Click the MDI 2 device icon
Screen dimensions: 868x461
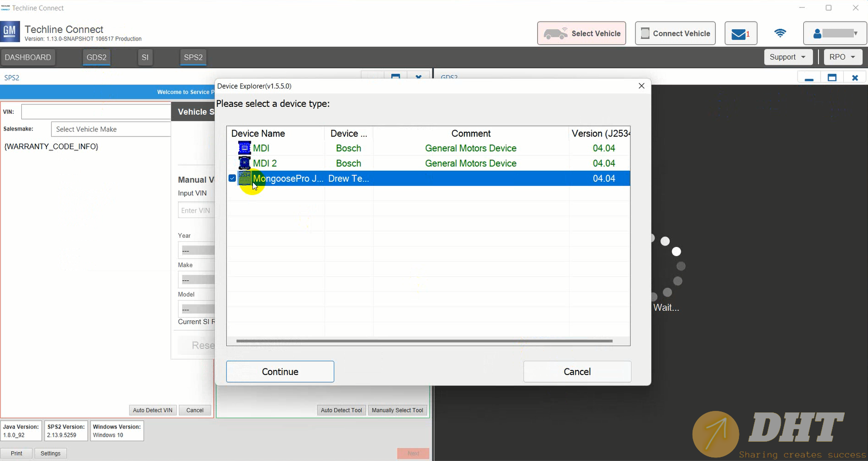[244, 163]
